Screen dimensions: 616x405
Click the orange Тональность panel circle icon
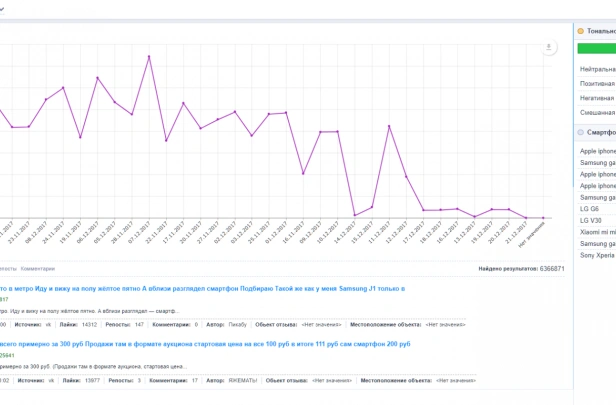click(x=580, y=31)
